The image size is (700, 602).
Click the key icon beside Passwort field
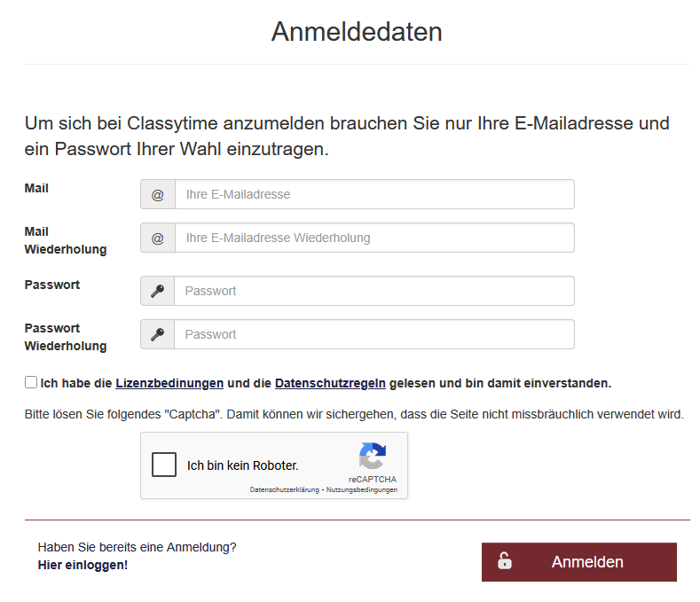coord(157,291)
